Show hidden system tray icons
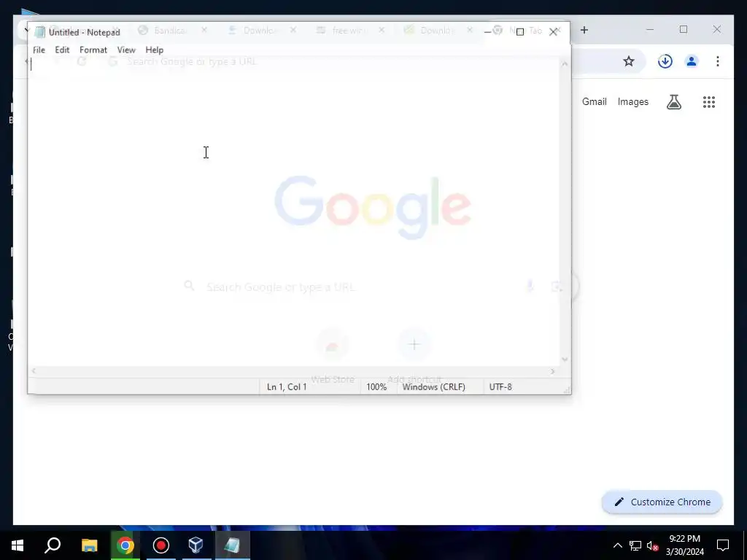The image size is (747, 560). click(617, 545)
